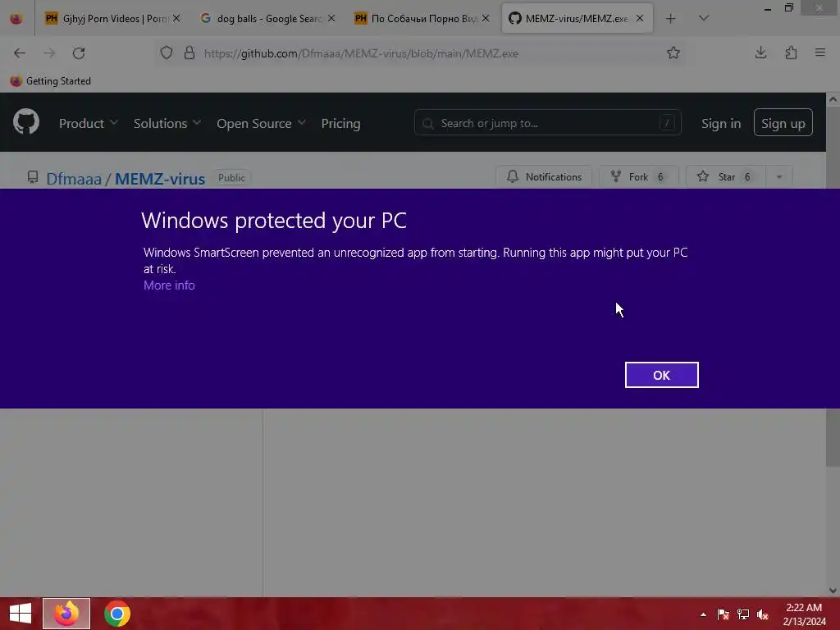Open the Pricing page

tap(340, 123)
